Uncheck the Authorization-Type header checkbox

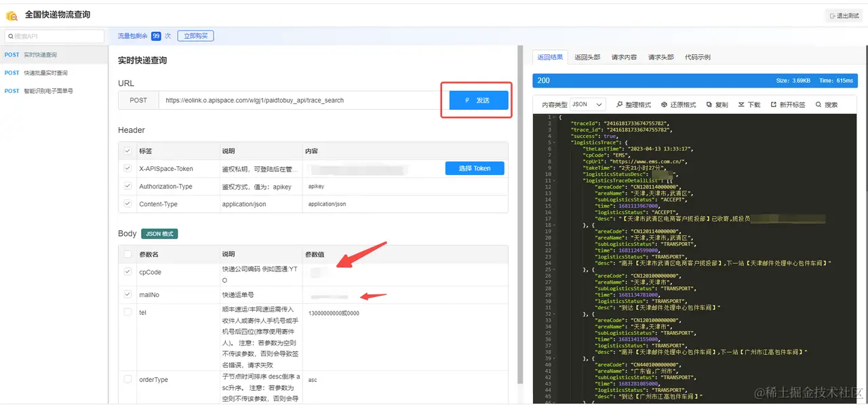[x=128, y=186]
